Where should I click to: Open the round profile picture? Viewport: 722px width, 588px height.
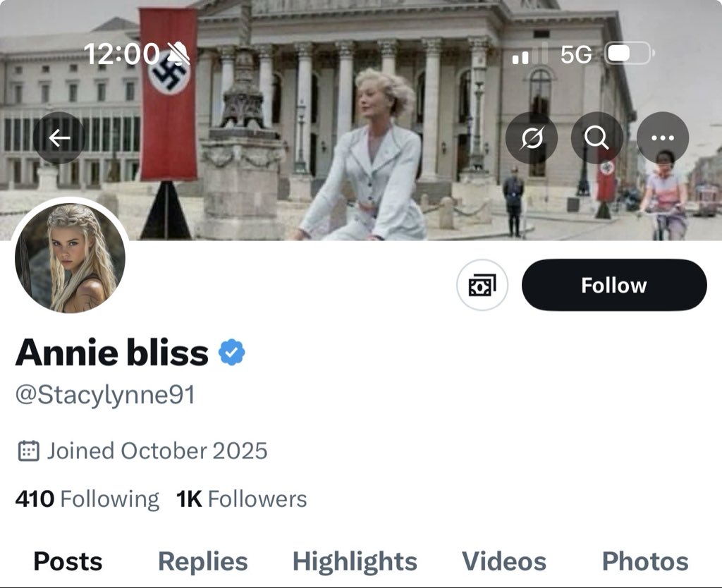coord(70,257)
